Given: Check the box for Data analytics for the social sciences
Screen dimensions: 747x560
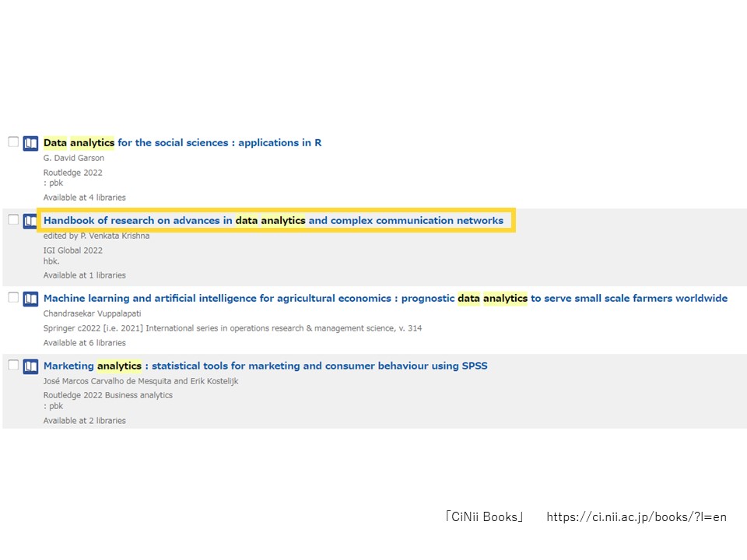Looking at the screenshot, I should (x=13, y=142).
